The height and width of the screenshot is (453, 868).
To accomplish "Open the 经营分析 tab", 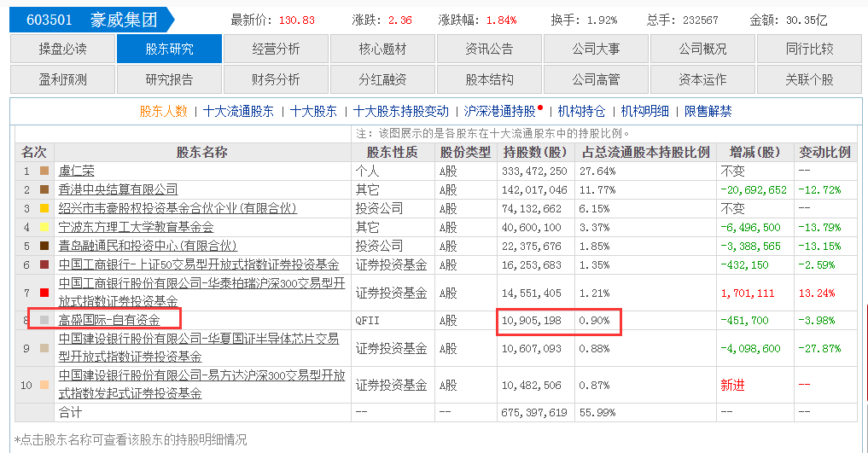I will pos(276,49).
